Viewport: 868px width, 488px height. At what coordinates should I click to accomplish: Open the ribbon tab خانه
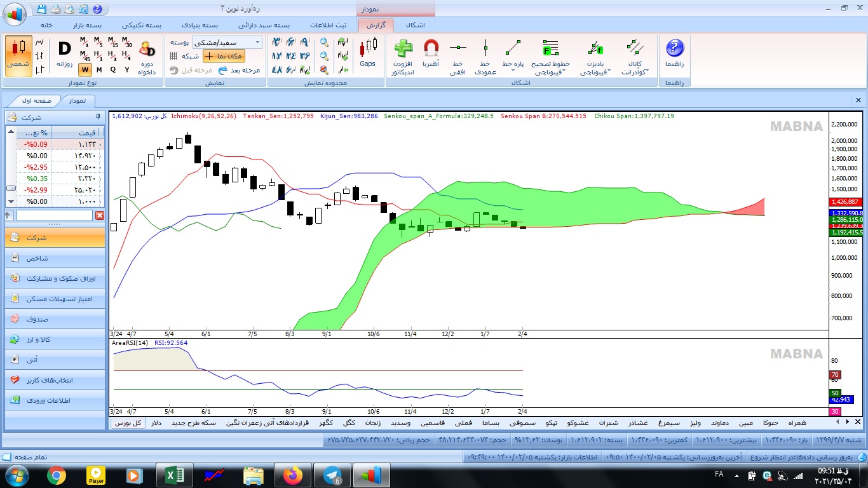tap(46, 25)
